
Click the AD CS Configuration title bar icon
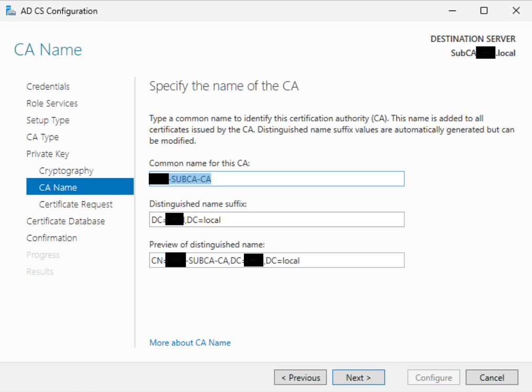pos(11,11)
